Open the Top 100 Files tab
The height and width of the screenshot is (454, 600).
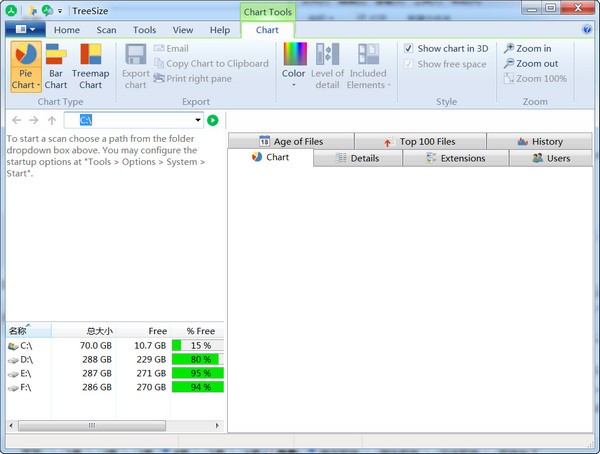point(420,142)
